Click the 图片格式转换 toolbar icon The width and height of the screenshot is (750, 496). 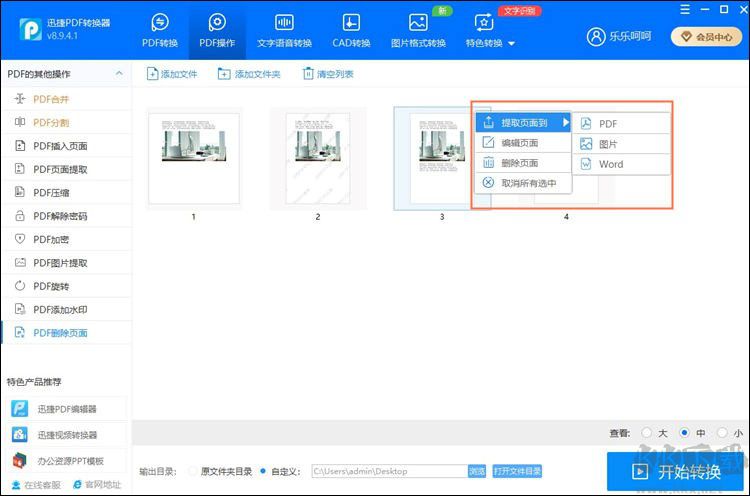click(x=418, y=23)
